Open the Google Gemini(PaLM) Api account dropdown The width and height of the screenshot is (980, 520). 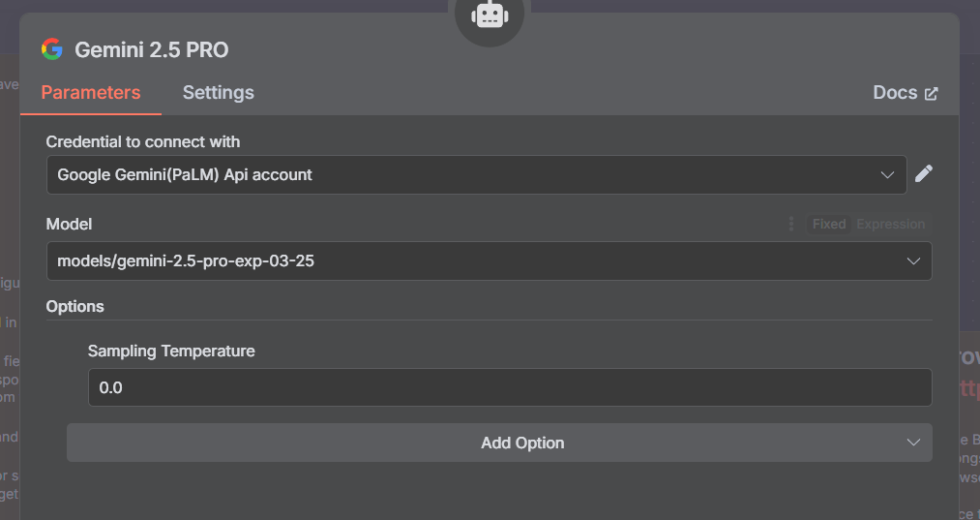(x=464, y=175)
